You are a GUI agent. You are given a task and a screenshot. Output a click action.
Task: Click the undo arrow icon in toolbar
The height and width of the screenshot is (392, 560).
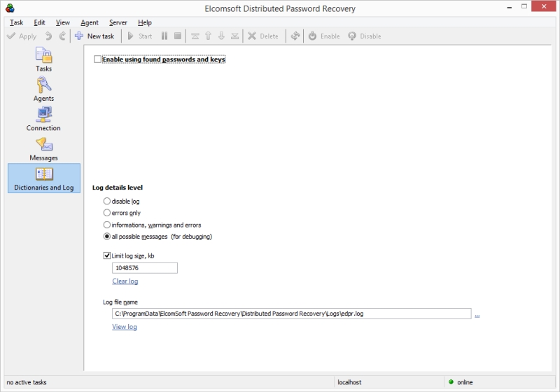[x=48, y=36]
